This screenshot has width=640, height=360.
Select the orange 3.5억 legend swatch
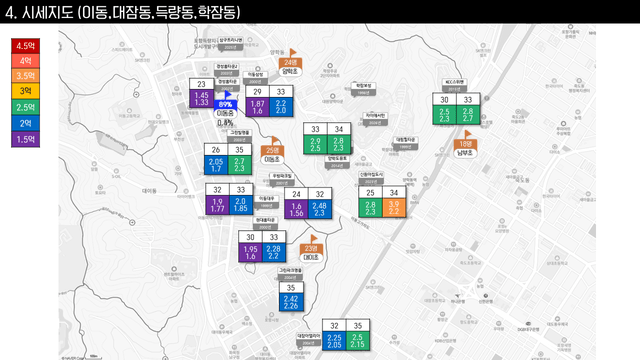[25, 76]
